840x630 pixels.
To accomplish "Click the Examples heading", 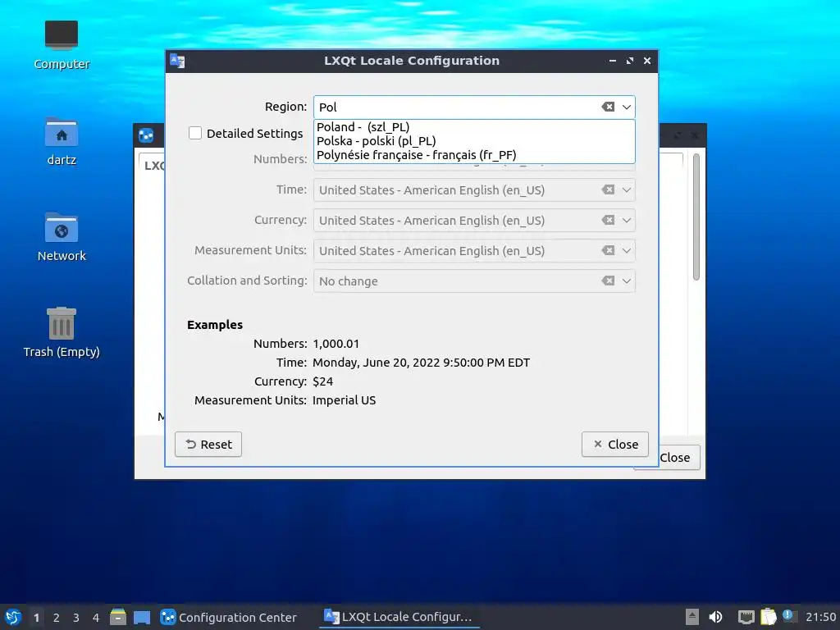I will pos(215,325).
